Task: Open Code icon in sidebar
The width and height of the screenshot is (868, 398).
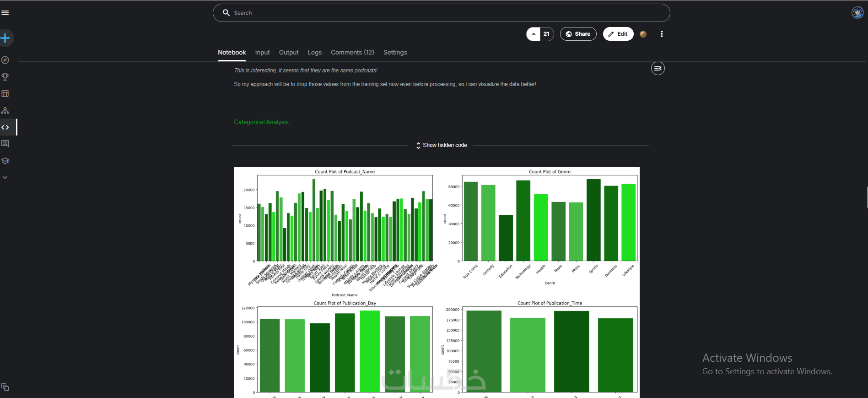Action: 5,127
